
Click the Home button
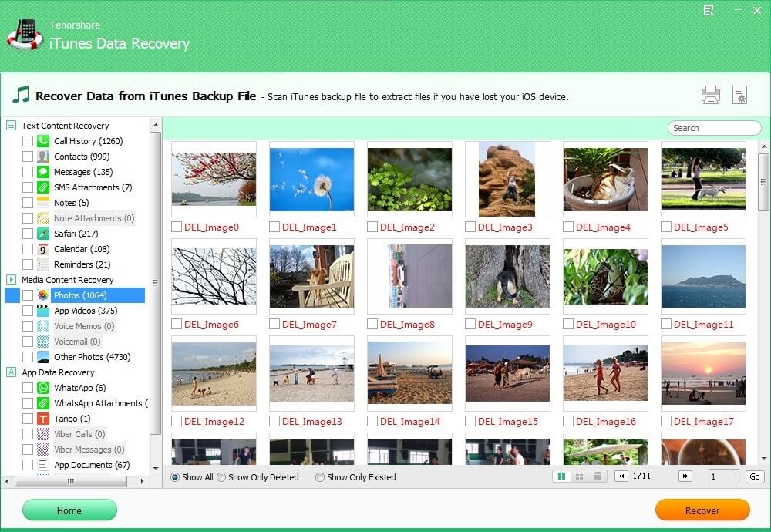coord(69,510)
